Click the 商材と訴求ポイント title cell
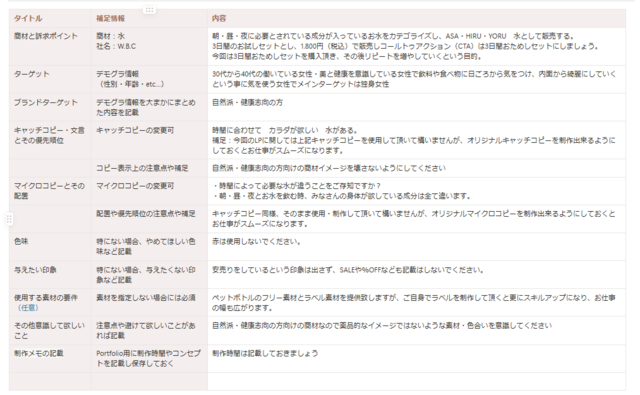This screenshot has width=640, height=395. click(x=50, y=47)
